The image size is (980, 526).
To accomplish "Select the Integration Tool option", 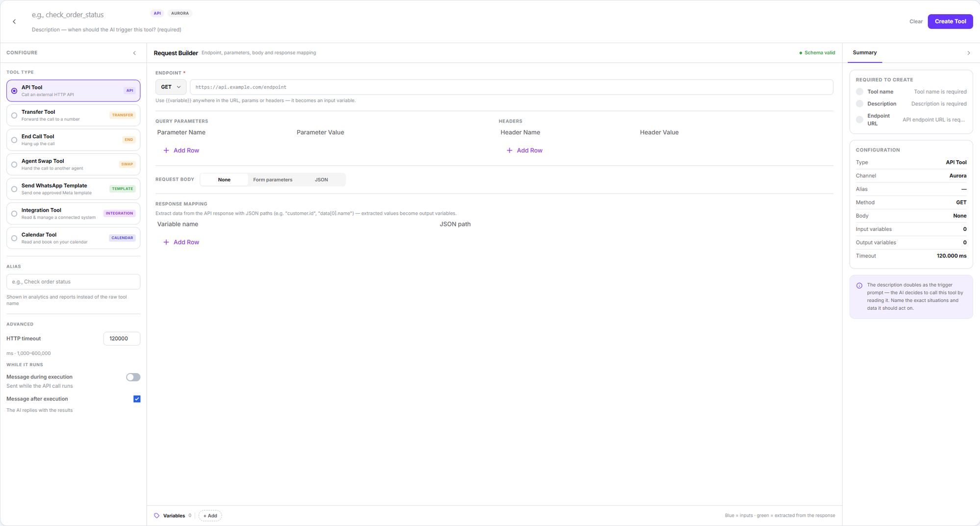I will [74, 213].
